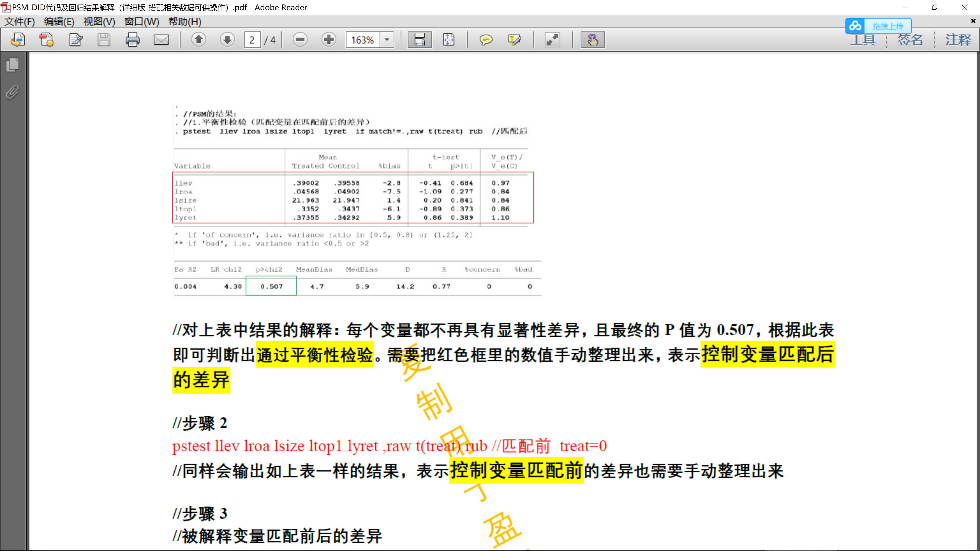
Task: Click the highlighted text 通过平衡性检验
Action: click(x=315, y=355)
